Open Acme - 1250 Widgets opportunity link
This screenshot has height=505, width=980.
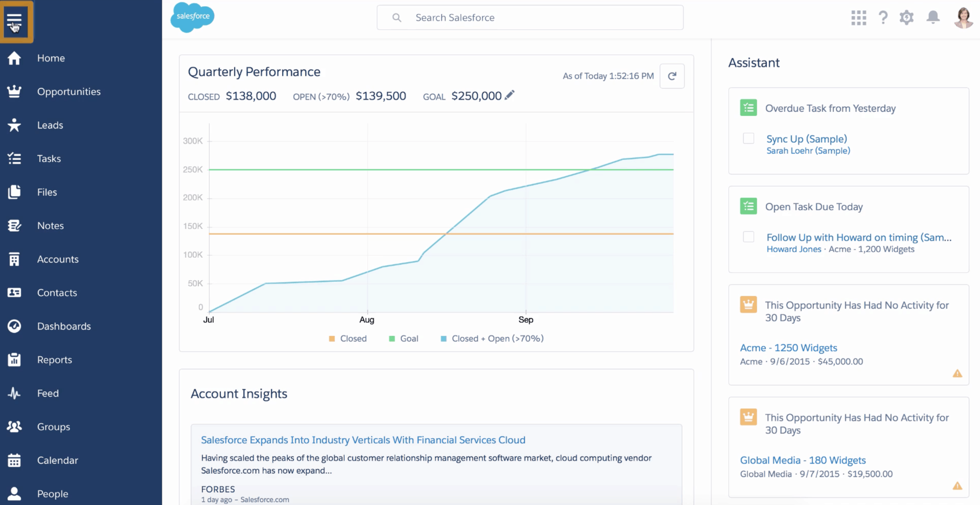coord(788,348)
